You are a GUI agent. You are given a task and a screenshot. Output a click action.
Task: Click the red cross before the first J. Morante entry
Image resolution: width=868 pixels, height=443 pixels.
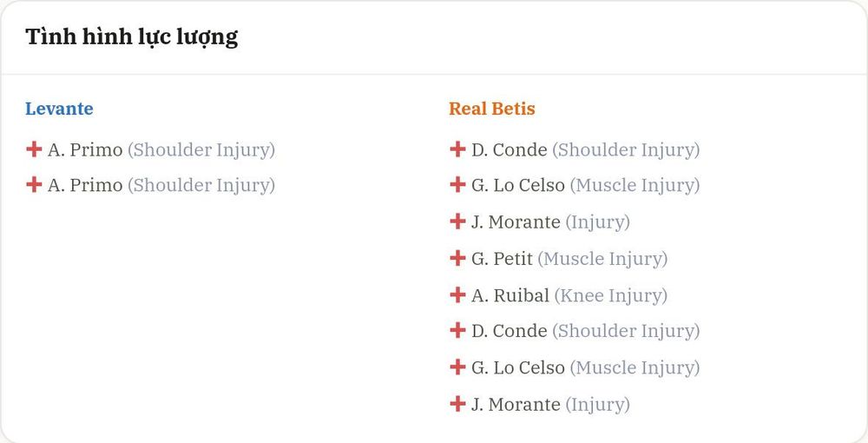[457, 221]
